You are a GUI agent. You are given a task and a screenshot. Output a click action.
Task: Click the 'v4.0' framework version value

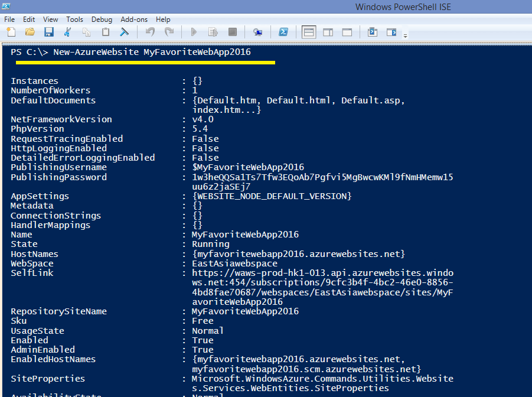pyautogui.click(x=203, y=119)
